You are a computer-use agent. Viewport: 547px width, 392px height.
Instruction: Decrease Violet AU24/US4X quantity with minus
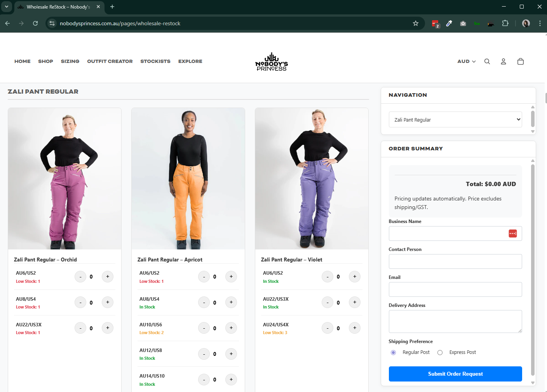coord(328,328)
